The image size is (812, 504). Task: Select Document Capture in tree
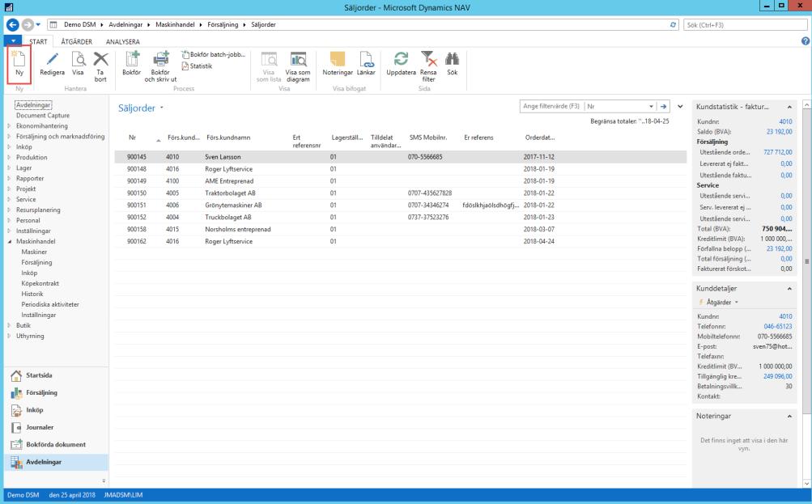[x=42, y=116]
